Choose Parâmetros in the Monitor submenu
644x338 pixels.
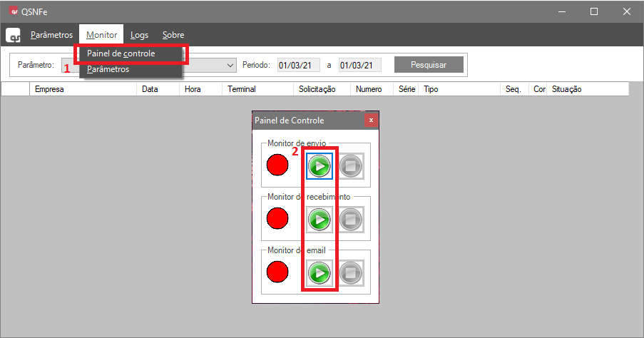108,70
